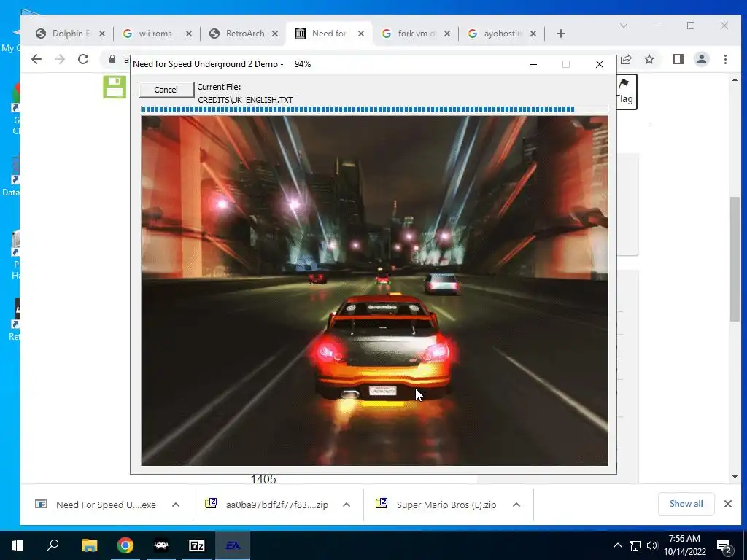Close the RetroArch tab
747x560 pixels.
click(x=275, y=34)
